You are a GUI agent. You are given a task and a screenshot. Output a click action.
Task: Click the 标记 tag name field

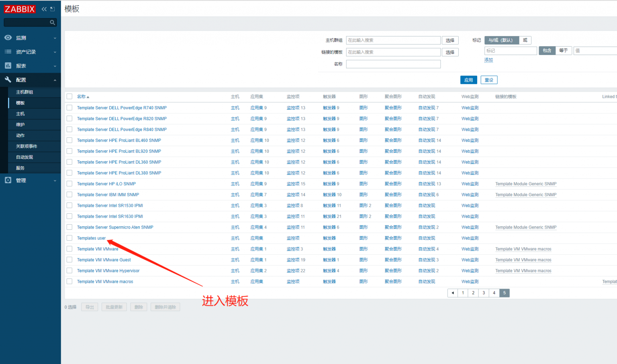(x=511, y=51)
